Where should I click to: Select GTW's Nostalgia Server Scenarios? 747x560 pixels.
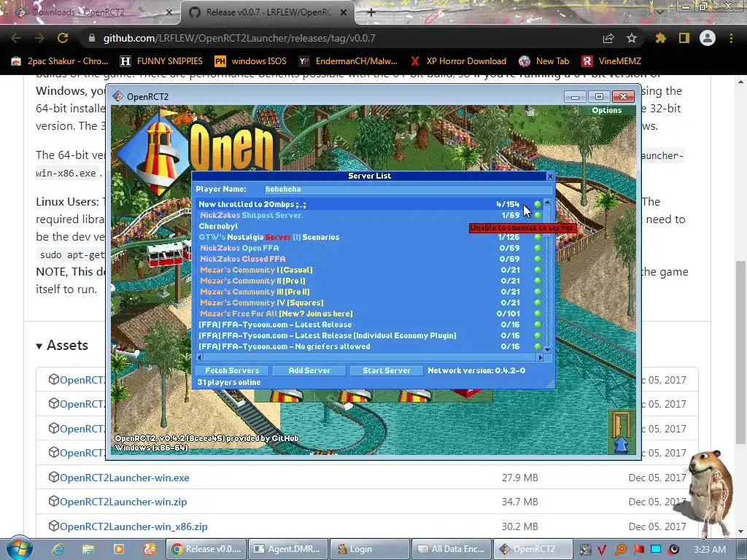pos(370,237)
